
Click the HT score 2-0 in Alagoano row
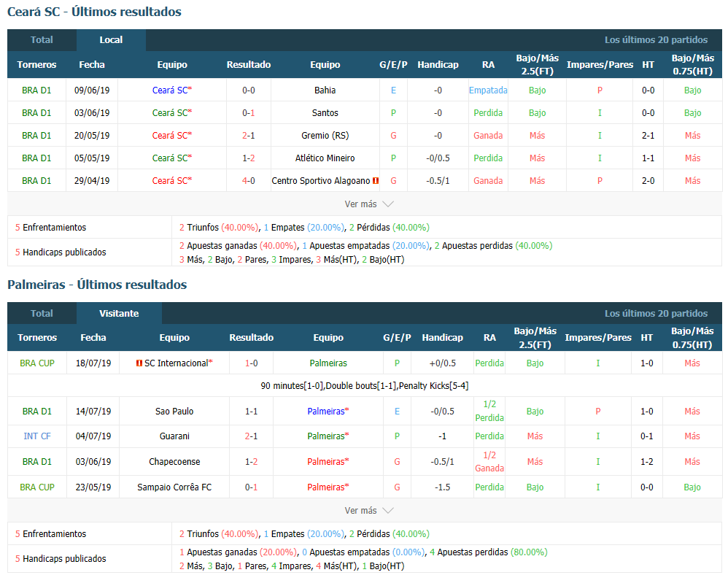[x=648, y=181]
